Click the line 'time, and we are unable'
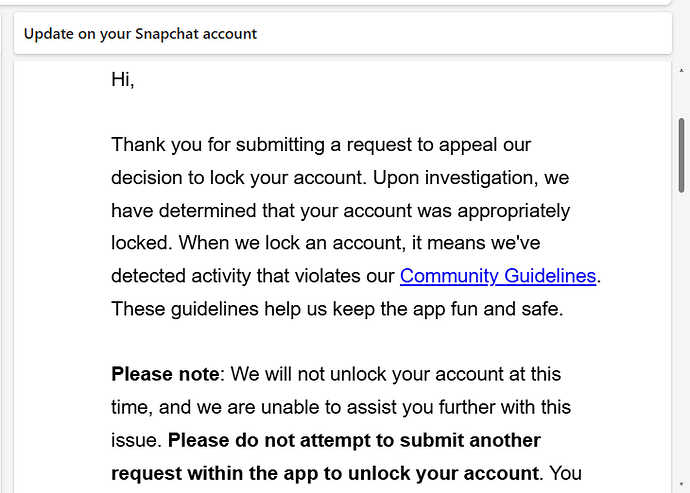Image resolution: width=690 pixels, height=493 pixels. 341,407
